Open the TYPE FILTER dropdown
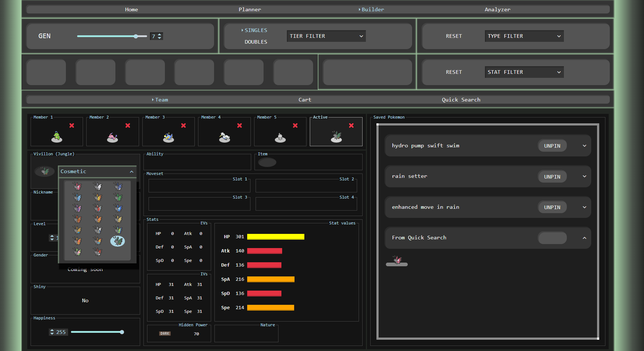The height and width of the screenshot is (351, 644). point(524,36)
